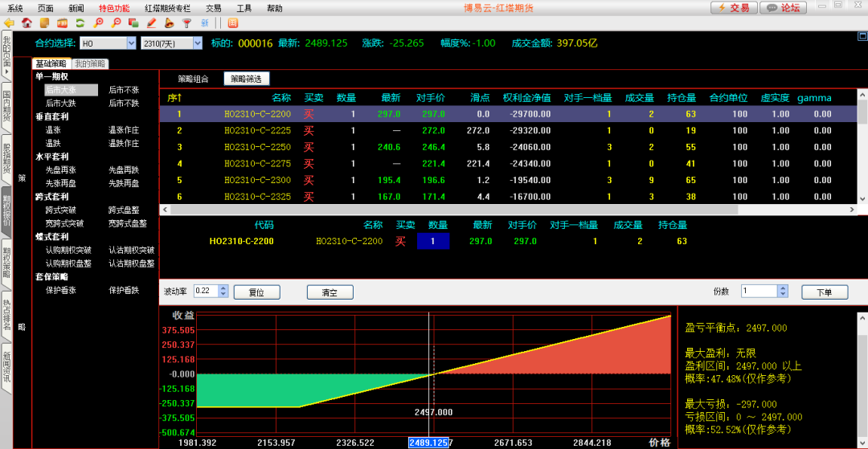Viewport: 868px width, 449px height.
Task: Expand the 2310(7天) expiry dropdown
Action: coord(196,43)
